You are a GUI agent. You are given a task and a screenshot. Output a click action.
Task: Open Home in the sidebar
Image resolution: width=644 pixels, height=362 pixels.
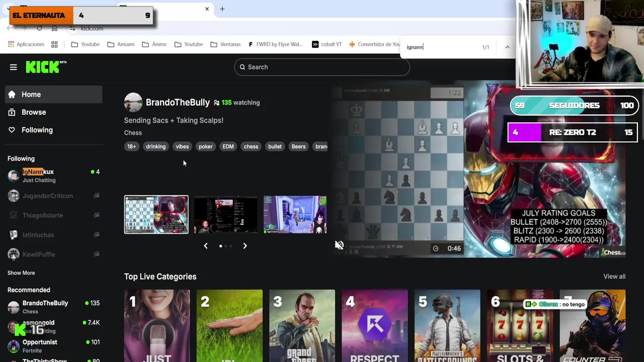coord(54,95)
